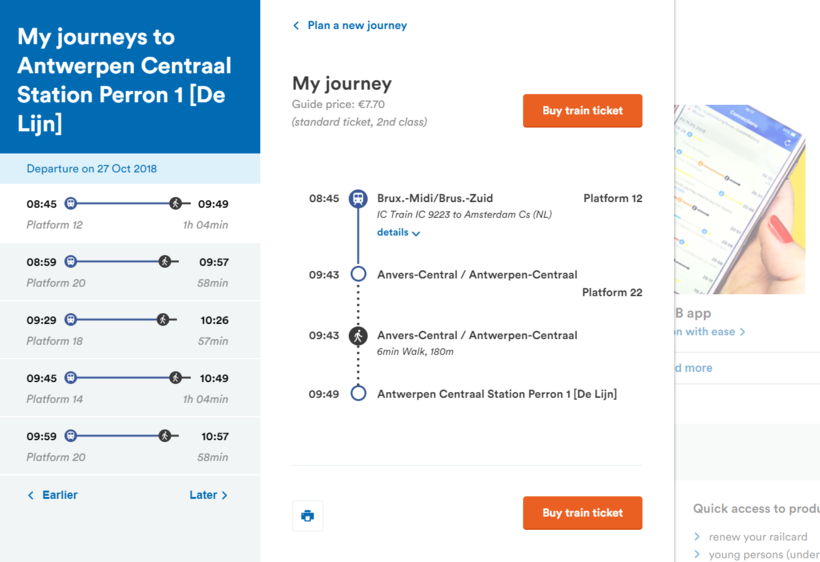
Task: Click train icon of the 08:45 journey in list
Action: coord(71,204)
